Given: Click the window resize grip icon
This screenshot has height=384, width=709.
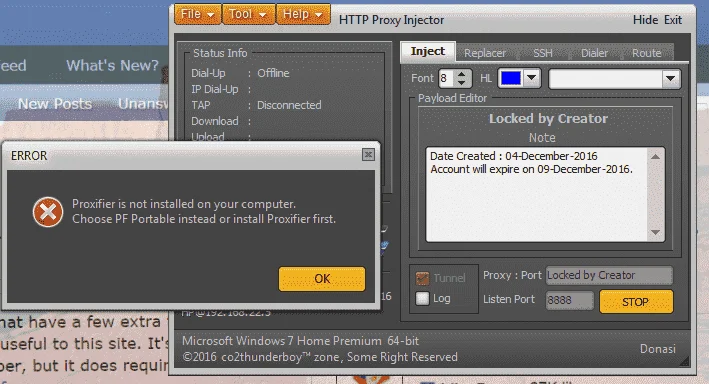Looking at the screenshot, I should coord(684,361).
